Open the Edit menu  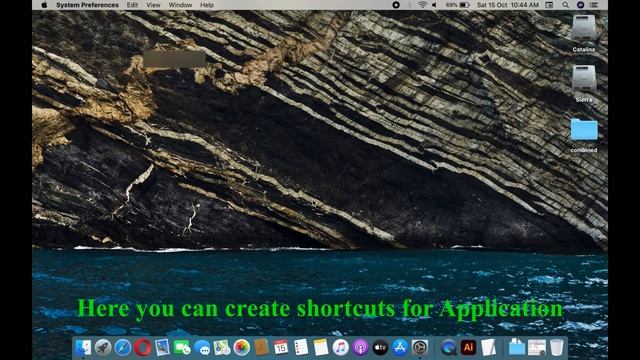pos(132,5)
